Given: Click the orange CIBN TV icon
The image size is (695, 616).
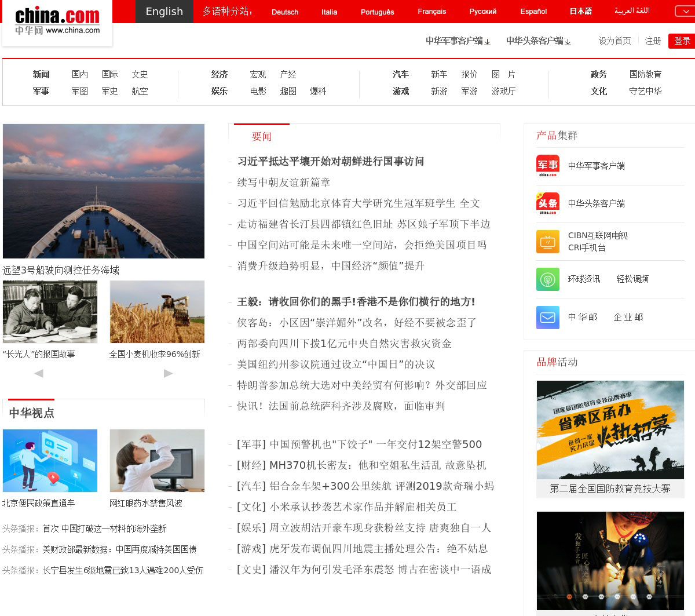Looking at the screenshot, I should coord(547,242).
